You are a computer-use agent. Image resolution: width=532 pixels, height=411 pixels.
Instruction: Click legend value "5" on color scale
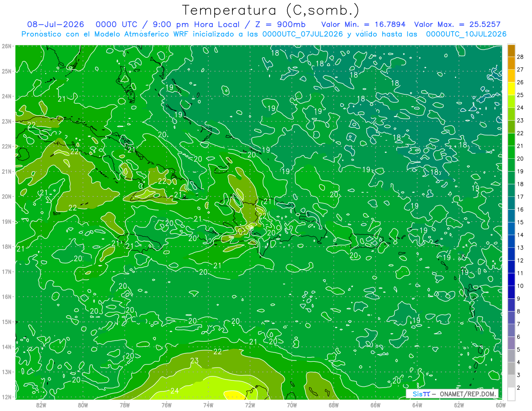[519, 349]
